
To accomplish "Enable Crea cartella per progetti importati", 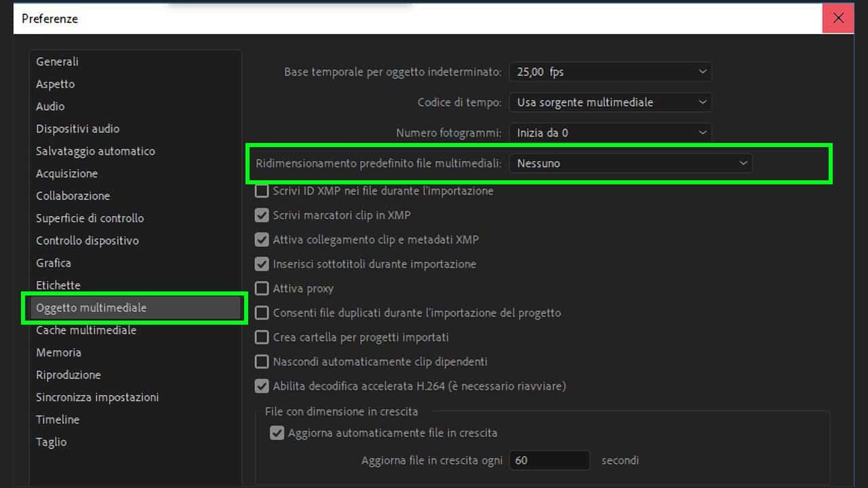I will pos(262,338).
